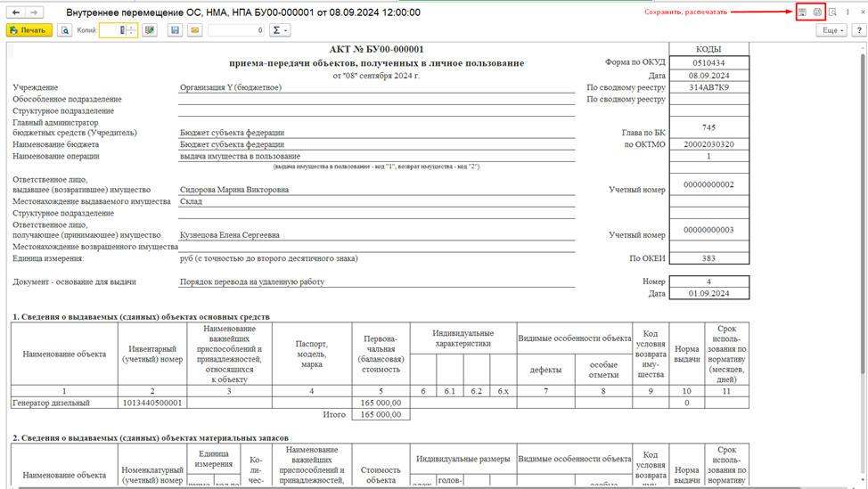Open top-right page preview icon

click(832, 12)
